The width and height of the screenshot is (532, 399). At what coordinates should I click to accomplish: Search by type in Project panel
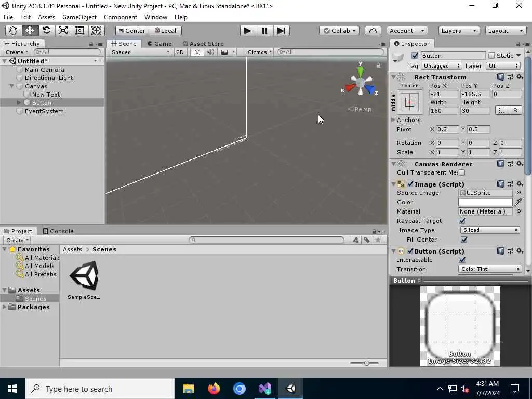[x=355, y=240]
